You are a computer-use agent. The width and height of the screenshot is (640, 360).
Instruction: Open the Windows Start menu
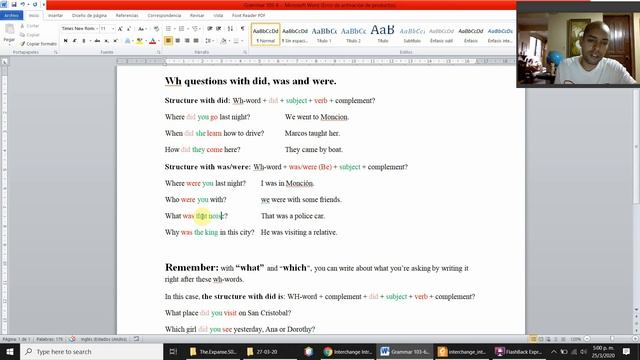10,351
